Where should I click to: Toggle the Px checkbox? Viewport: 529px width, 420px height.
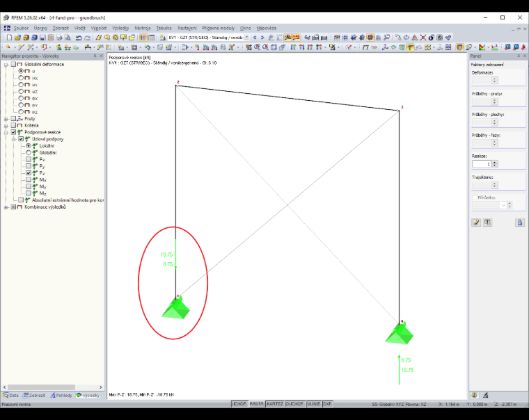(x=29, y=159)
